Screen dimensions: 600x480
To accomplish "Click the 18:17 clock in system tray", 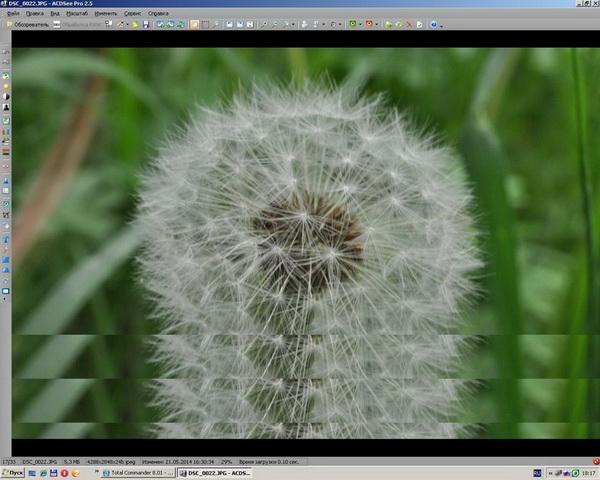I will point(589,473).
